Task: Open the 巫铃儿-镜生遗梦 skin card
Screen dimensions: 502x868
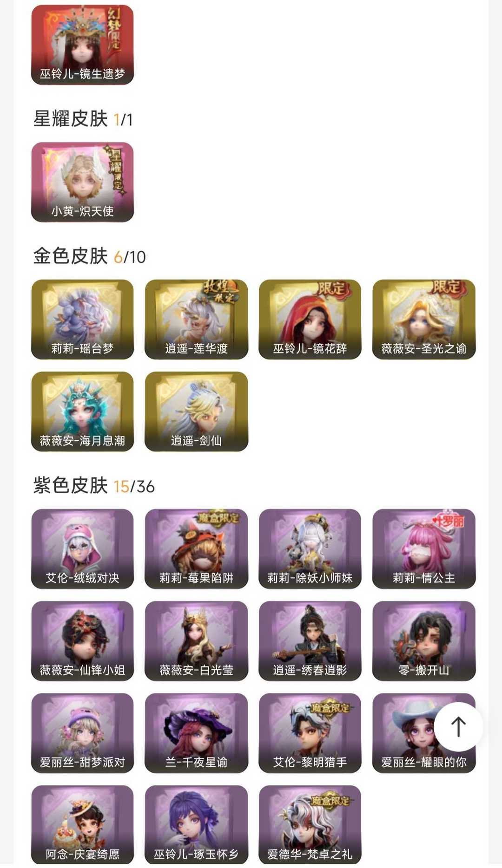Action: 82,45
